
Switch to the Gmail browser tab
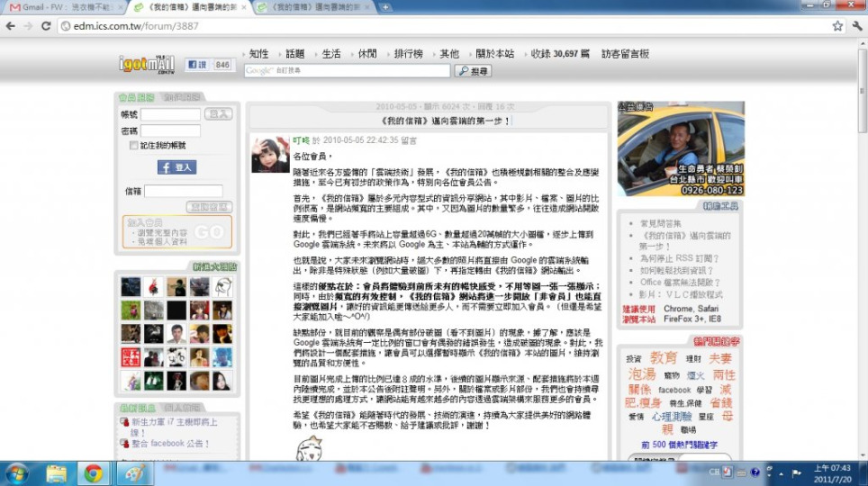(63, 7)
